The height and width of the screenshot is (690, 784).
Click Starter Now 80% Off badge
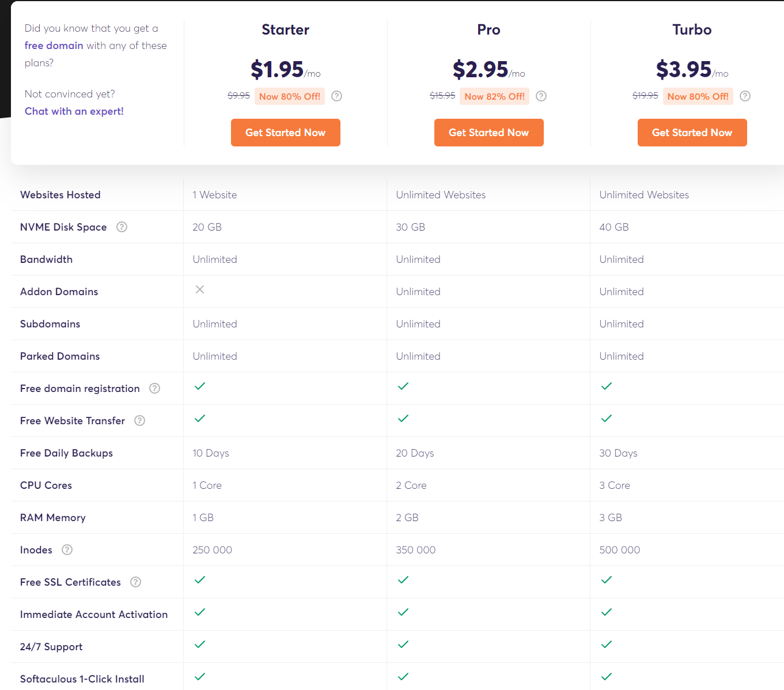point(290,96)
